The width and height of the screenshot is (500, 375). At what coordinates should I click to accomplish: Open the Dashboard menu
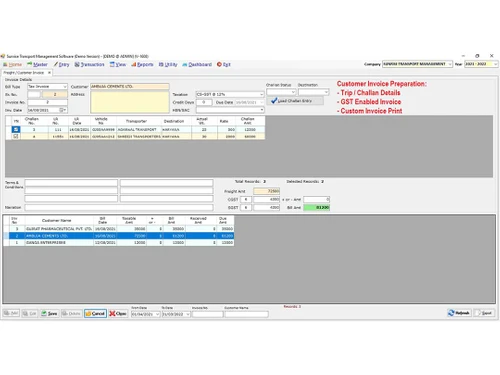[197, 64]
